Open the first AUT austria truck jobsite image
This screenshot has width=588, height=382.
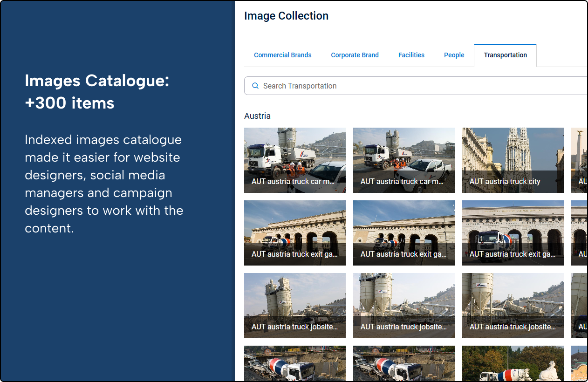pos(294,306)
